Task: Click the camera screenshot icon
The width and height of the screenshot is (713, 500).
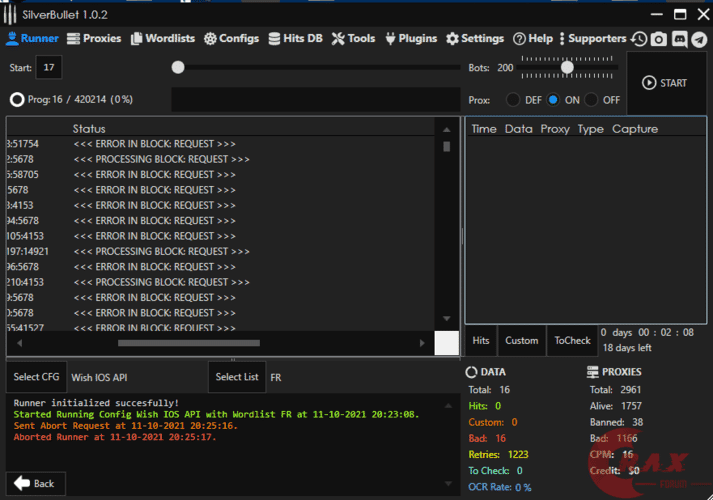Action: [659, 39]
